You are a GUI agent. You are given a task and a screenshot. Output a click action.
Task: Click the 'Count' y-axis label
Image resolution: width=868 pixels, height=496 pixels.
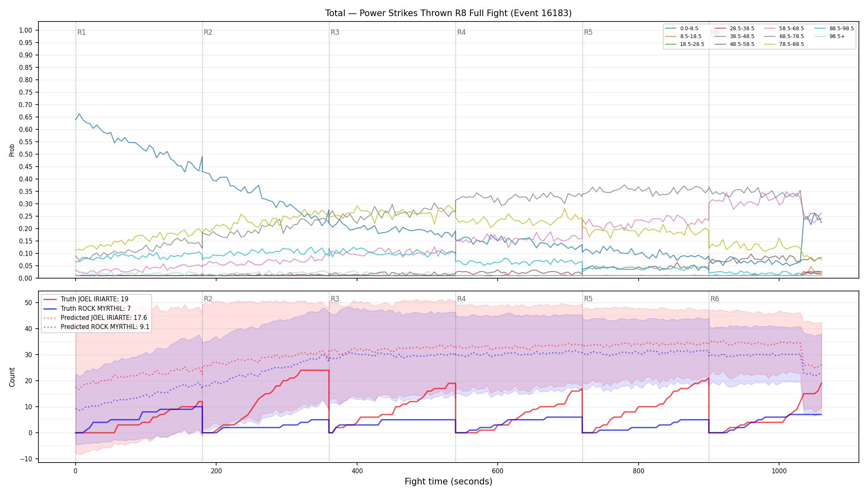point(12,377)
